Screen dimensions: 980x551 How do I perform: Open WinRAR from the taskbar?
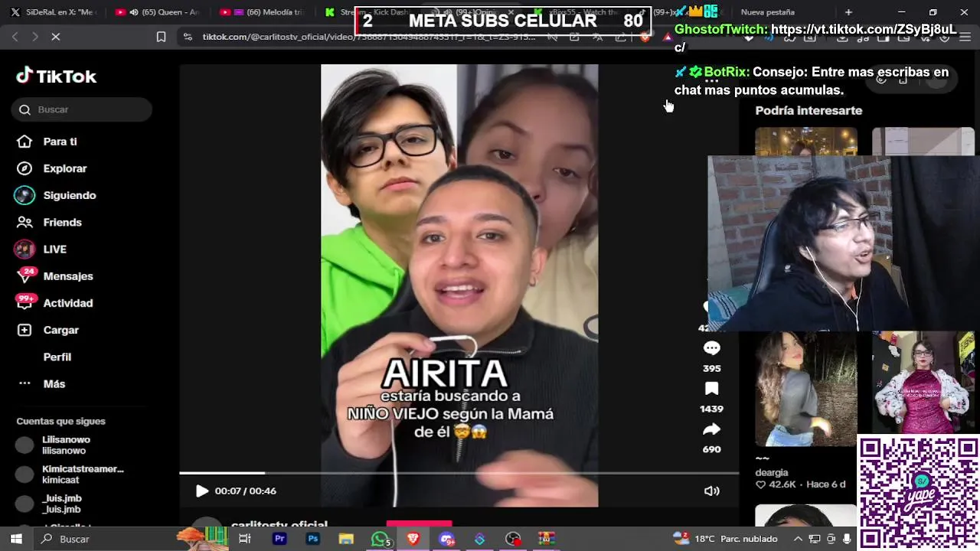pos(546,539)
